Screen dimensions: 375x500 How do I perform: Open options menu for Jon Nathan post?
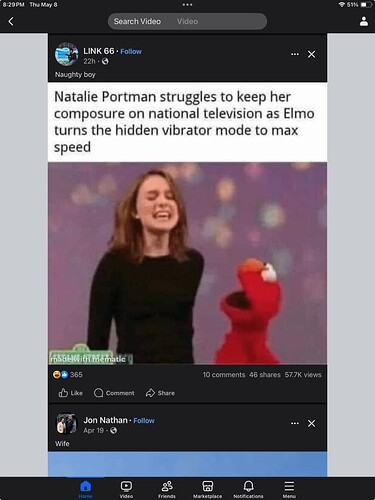pyautogui.click(x=295, y=423)
